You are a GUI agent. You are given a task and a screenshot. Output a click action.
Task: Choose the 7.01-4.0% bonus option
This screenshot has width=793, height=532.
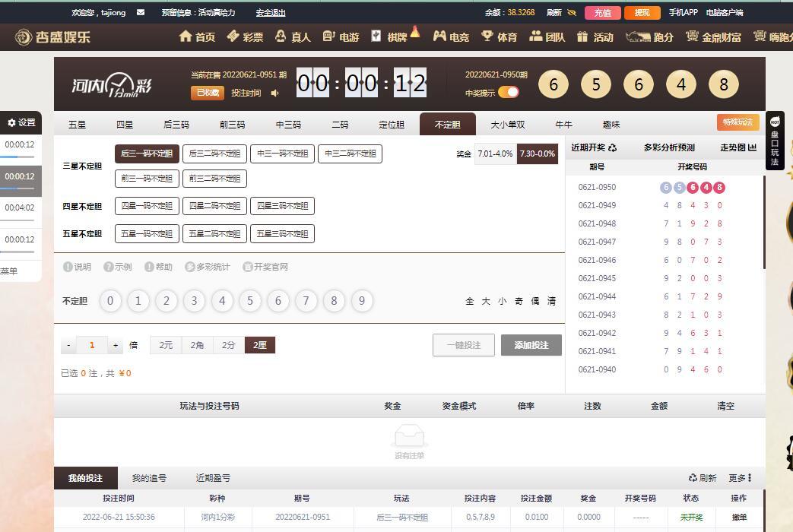coord(495,154)
